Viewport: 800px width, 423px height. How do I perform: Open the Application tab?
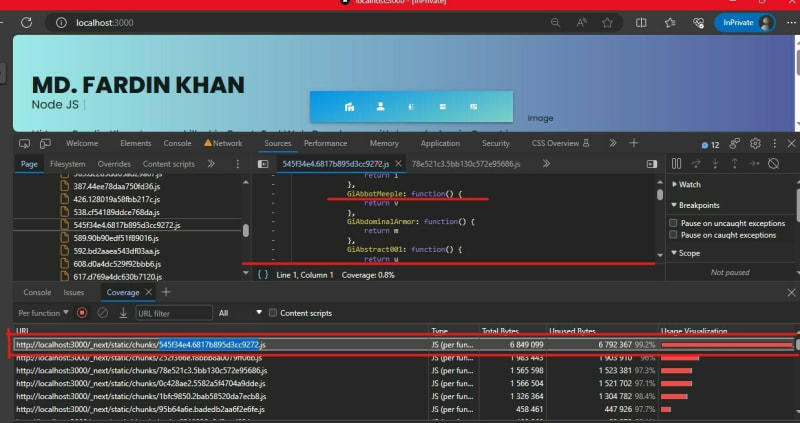[440, 143]
